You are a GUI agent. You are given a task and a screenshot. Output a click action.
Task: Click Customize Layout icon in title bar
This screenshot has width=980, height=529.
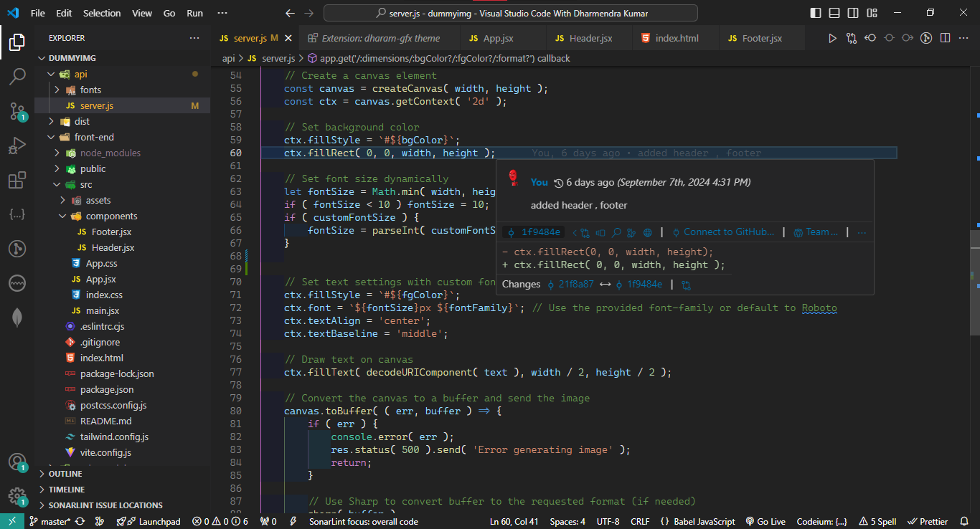tap(871, 13)
